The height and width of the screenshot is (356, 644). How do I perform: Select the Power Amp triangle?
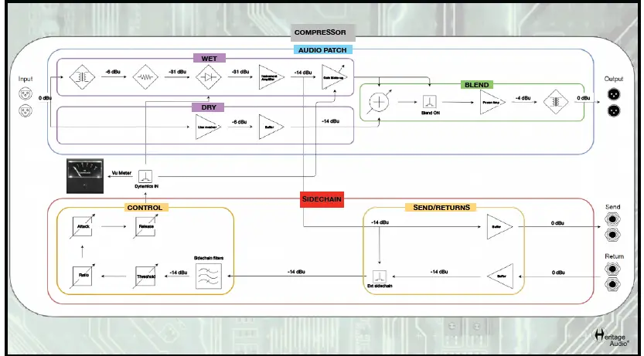(493, 102)
